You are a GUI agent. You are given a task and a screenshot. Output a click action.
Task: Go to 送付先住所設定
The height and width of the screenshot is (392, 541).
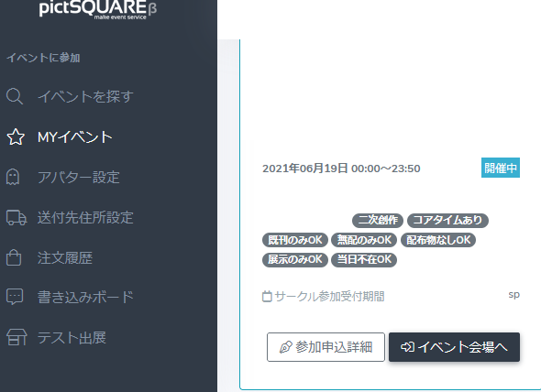tap(85, 218)
